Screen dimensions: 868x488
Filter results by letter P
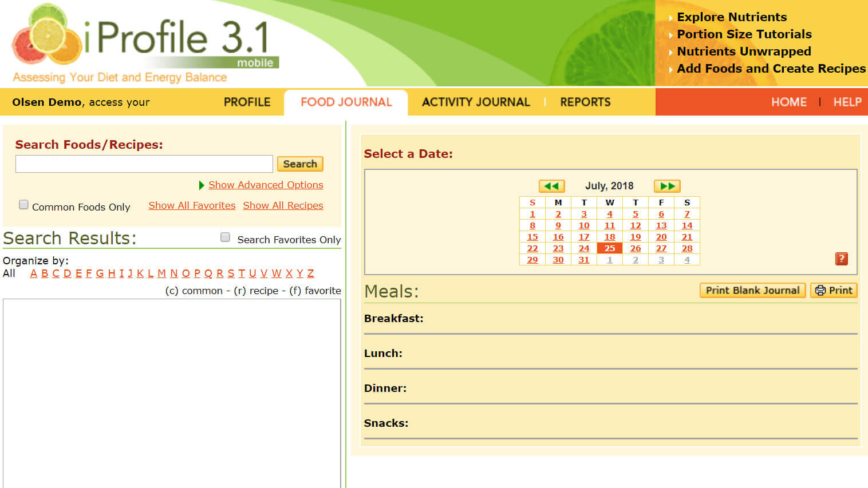198,273
